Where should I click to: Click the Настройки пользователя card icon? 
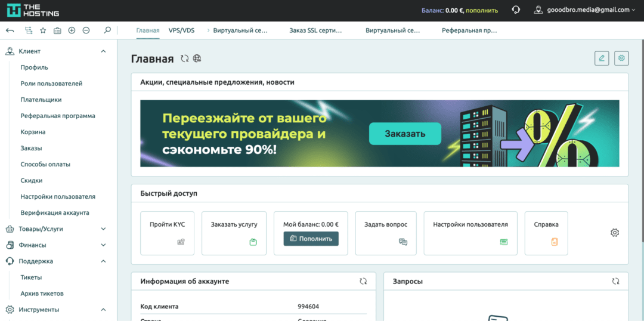(503, 242)
